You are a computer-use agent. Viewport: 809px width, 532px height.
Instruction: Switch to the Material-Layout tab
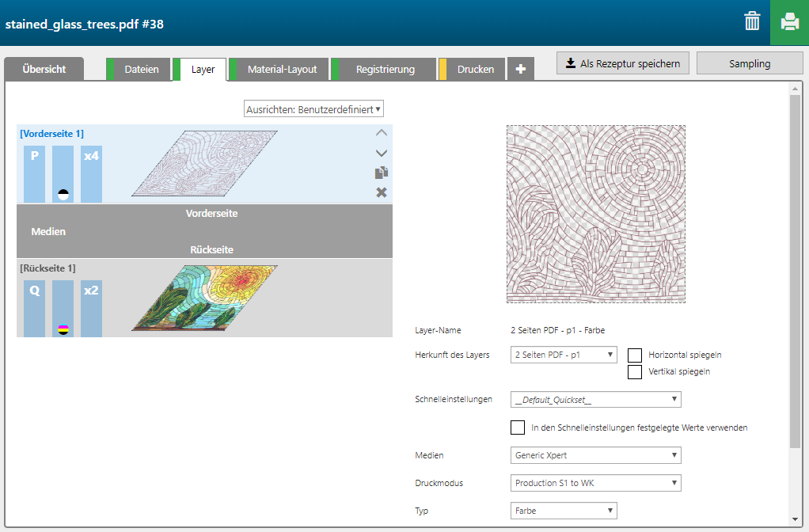pyautogui.click(x=282, y=70)
